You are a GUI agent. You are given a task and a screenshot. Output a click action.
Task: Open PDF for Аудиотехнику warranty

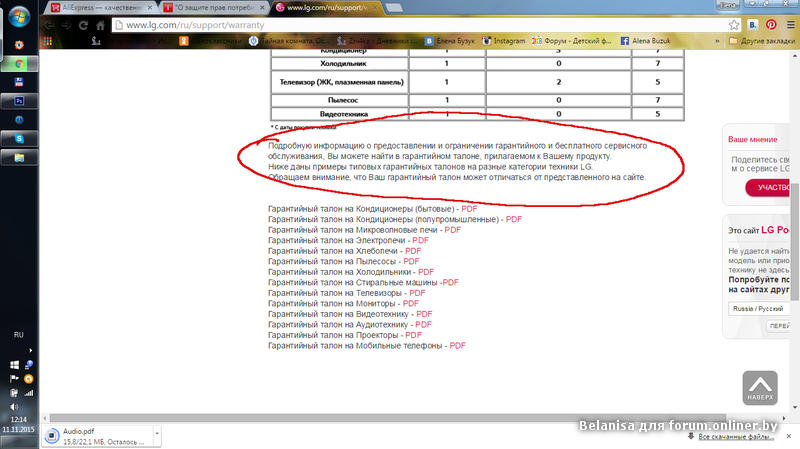point(423,325)
